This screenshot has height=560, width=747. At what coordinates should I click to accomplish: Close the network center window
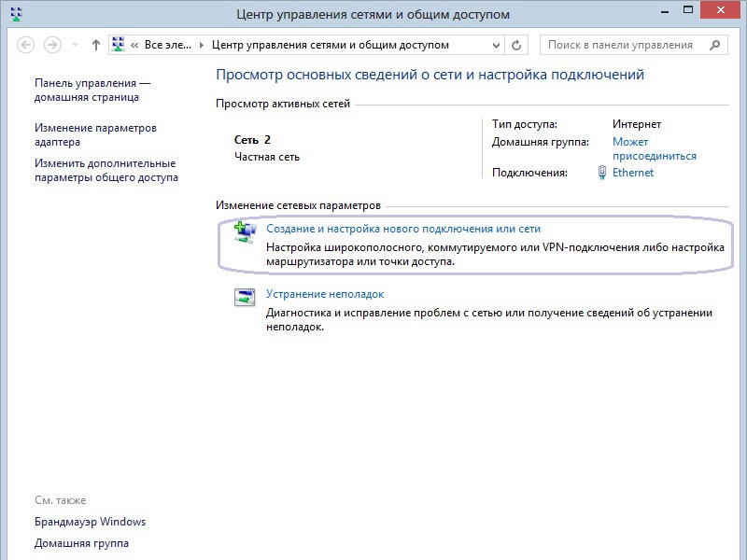pos(721,10)
